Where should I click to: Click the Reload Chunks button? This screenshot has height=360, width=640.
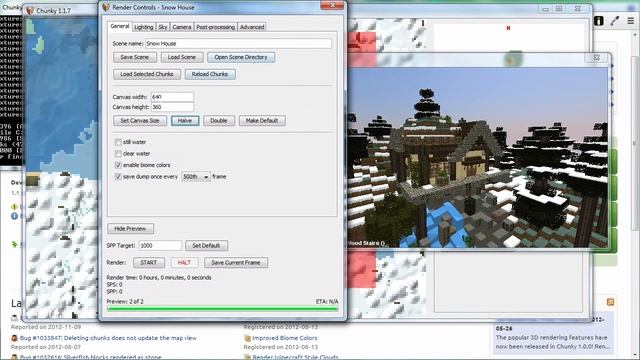point(210,74)
